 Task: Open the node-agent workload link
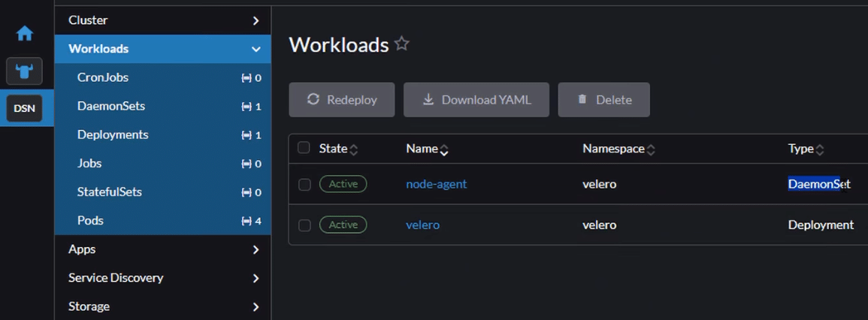pyautogui.click(x=436, y=184)
